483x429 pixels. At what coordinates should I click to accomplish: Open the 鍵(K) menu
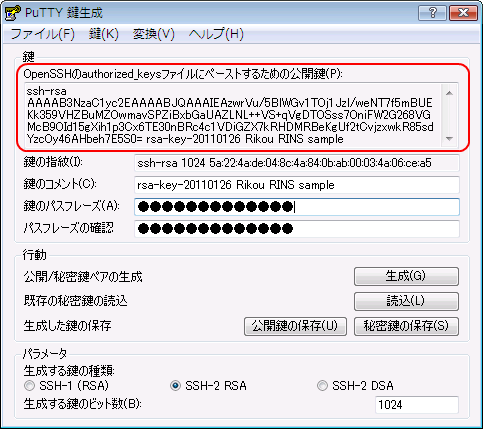[x=104, y=34]
